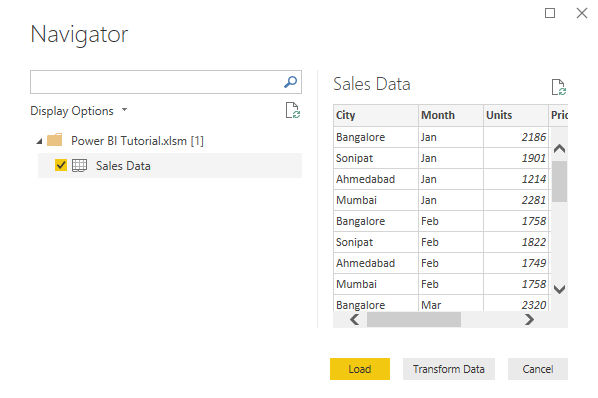Image resolution: width=598 pixels, height=398 pixels.
Task: Click the search magnifier icon
Action: pos(291,82)
